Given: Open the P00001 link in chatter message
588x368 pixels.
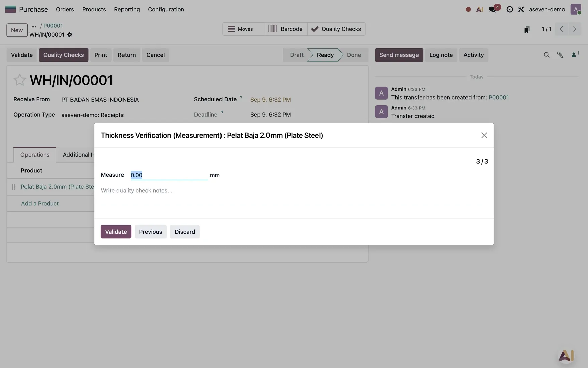Looking at the screenshot, I should (499, 97).
